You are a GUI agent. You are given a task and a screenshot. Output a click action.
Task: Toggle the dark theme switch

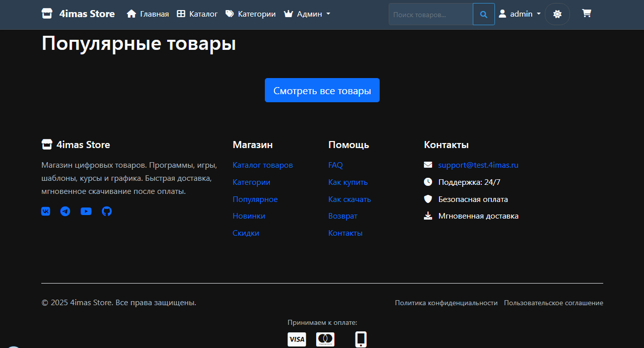[x=557, y=14]
